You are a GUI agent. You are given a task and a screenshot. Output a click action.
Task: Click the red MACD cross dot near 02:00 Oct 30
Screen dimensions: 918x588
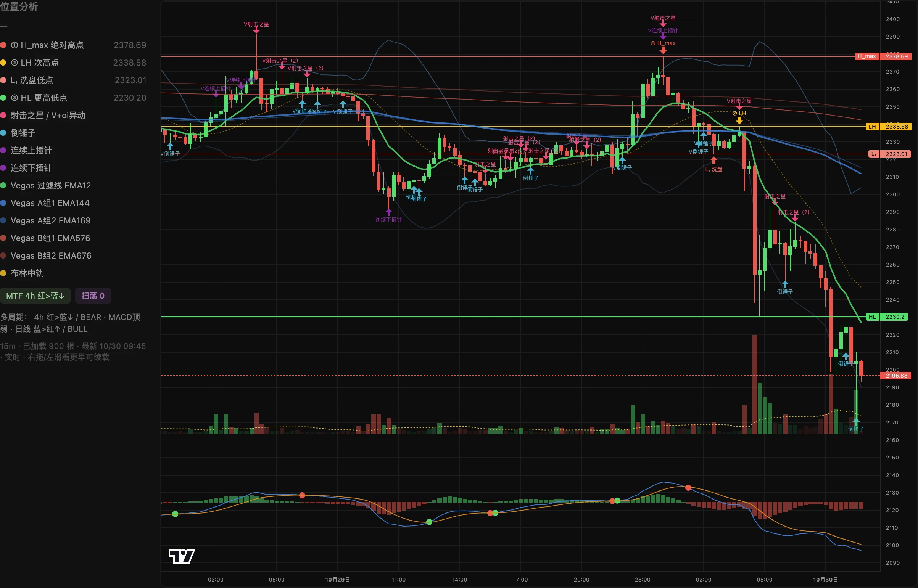[x=688, y=488]
